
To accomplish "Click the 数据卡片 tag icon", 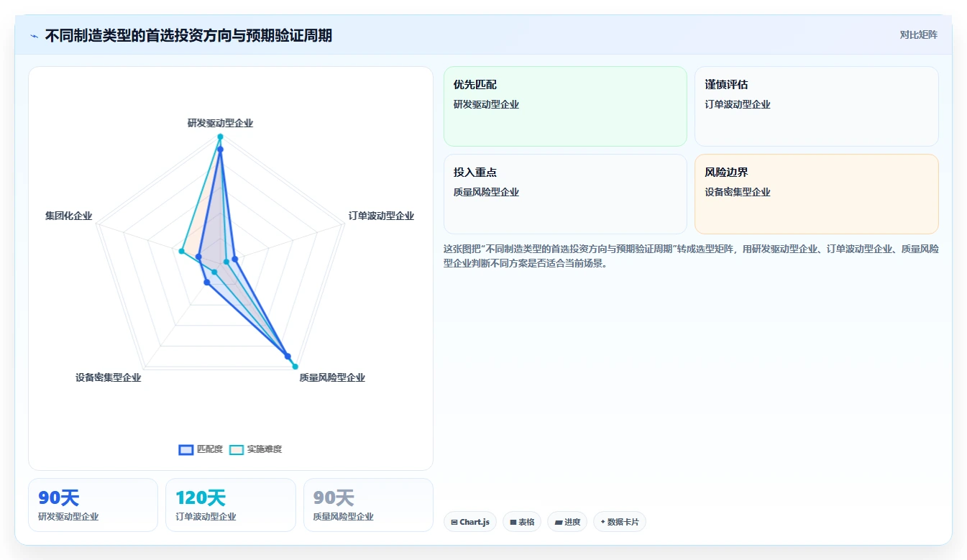I will coord(602,522).
